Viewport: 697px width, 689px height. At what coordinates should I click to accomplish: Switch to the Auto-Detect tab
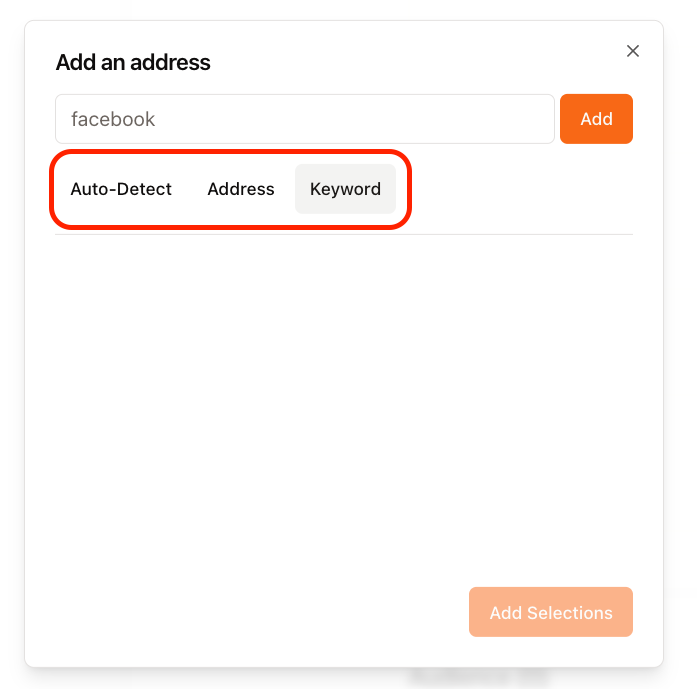coord(121,189)
